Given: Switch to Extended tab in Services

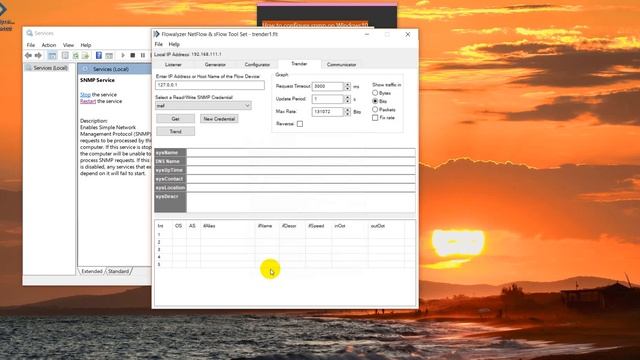Looking at the screenshot, I should tap(92, 271).
